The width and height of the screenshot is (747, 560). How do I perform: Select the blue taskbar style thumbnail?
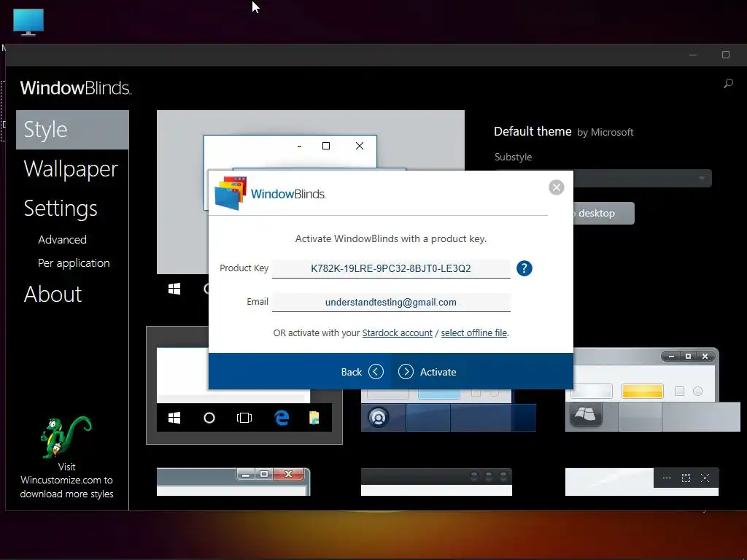pyautogui.click(x=449, y=411)
